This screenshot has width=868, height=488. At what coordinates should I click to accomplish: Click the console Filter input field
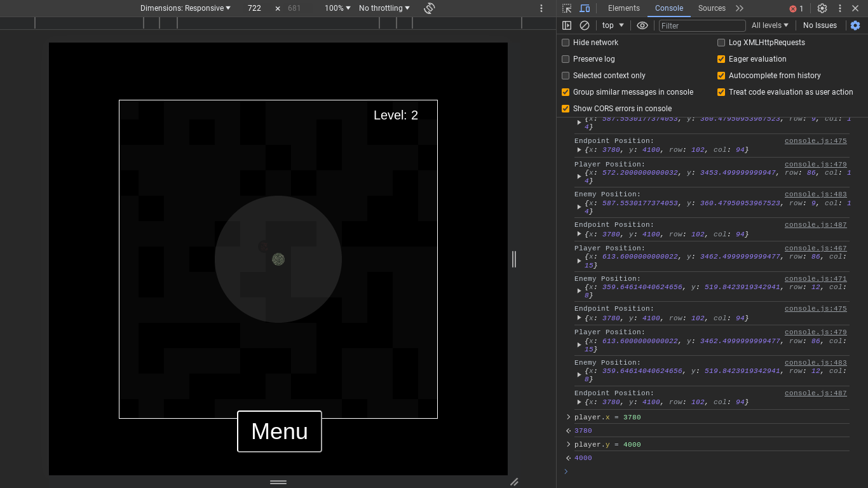(x=702, y=25)
